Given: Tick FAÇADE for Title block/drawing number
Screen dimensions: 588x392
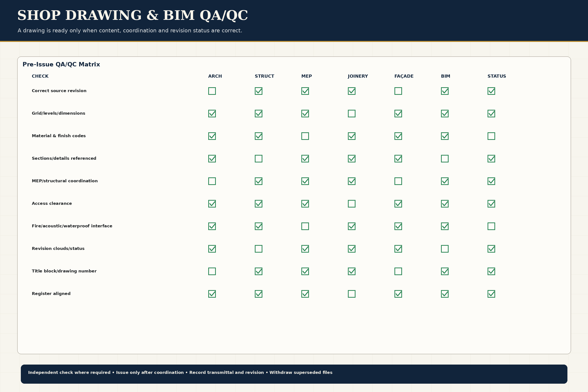Looking at the screenshot, I should click(398, 271).
